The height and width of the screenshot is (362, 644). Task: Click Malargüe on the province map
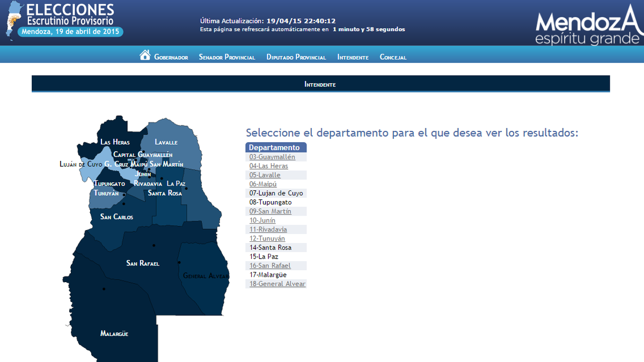pos(114,333)
